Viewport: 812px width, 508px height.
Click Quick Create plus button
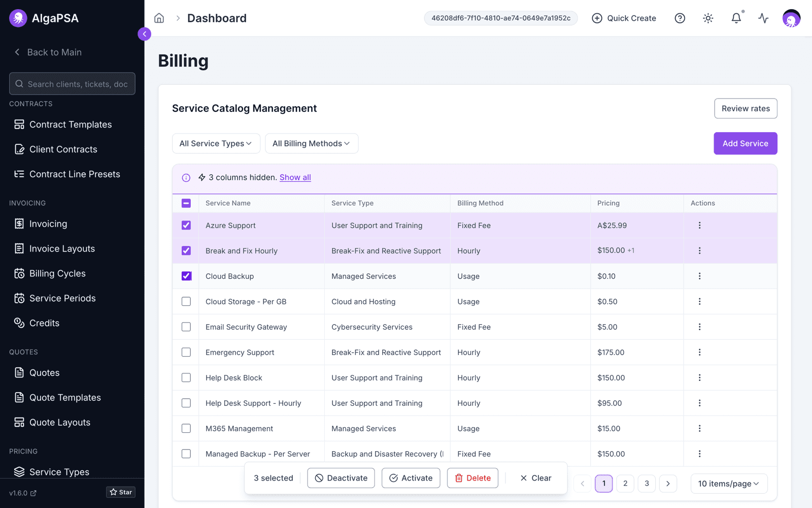(x=624, y=18)
